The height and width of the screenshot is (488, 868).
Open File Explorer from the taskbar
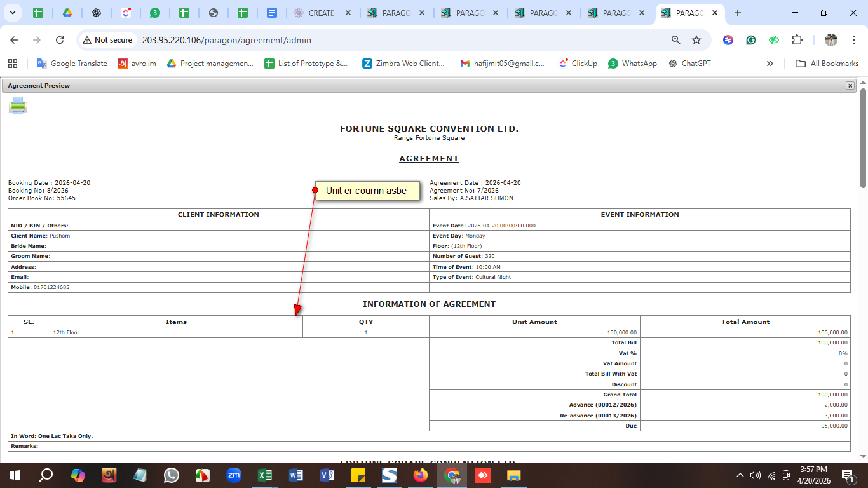514,475
